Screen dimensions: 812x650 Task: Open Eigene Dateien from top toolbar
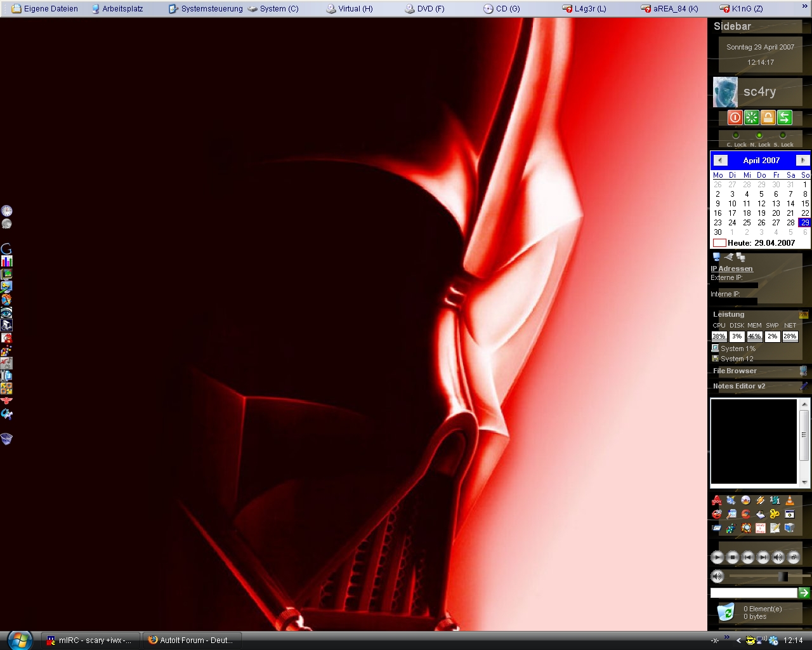[44, 9]
